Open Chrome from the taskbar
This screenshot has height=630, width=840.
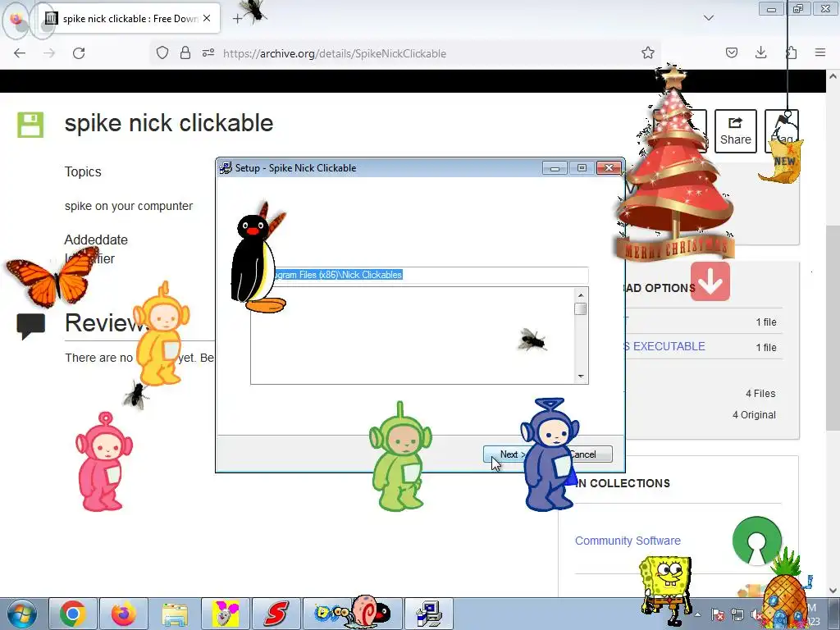pos(73,614)
